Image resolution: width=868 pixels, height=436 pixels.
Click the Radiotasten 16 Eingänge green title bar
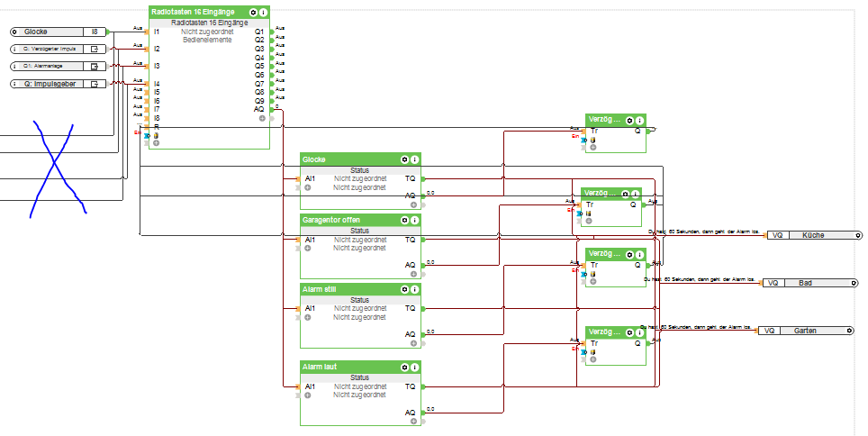(x=209, y=13)
